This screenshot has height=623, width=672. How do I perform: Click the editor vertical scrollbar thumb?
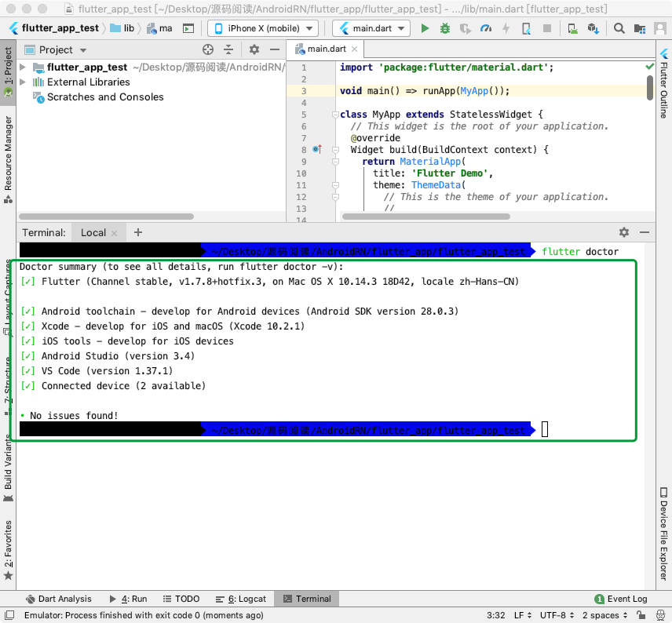[x=650, y=87]
